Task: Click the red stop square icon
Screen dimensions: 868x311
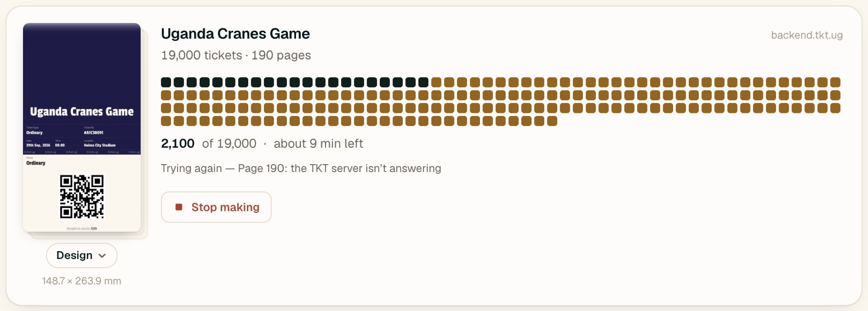Action: (x=179, y=207)
